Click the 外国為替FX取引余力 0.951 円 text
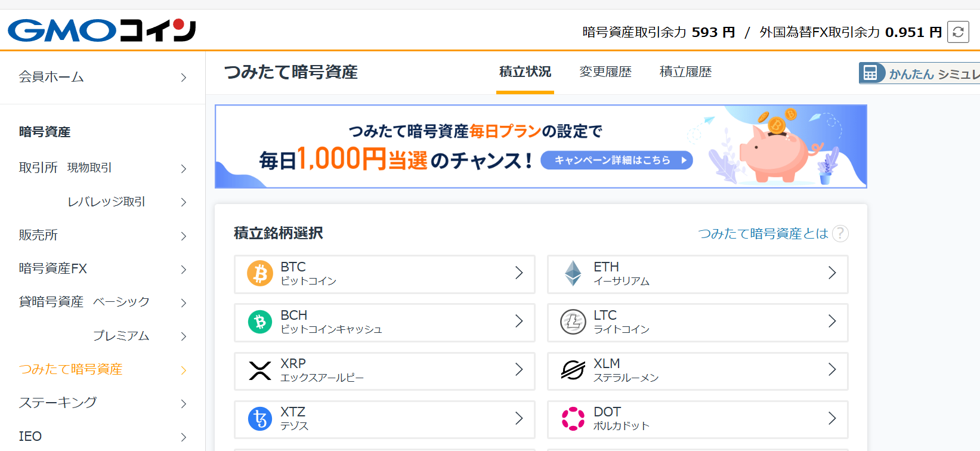This screenshot has height=451, width=980. (x=851, y=32)
